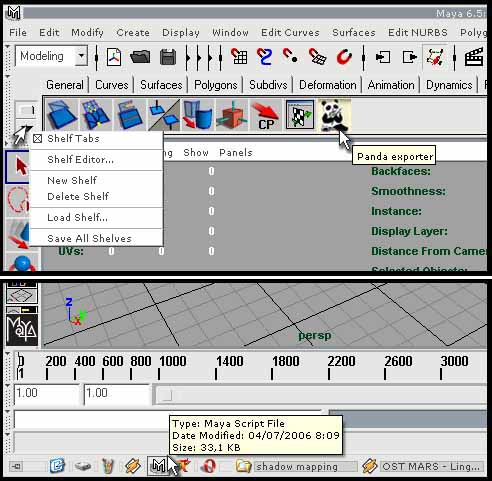Screen dimensions: 492x481
Task: Click the perspective view layout icon
Action: [x=22, y=296]
